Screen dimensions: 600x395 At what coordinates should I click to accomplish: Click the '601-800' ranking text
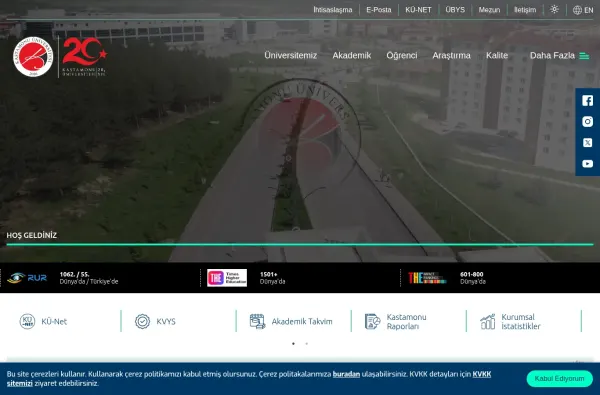(471, 274)
